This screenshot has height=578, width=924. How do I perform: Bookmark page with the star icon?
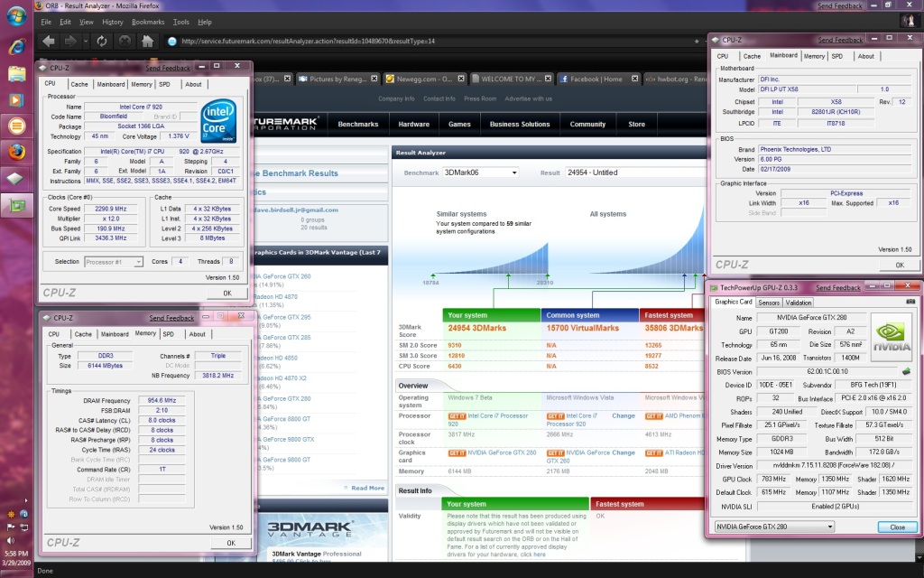click(x=697, y=42)
